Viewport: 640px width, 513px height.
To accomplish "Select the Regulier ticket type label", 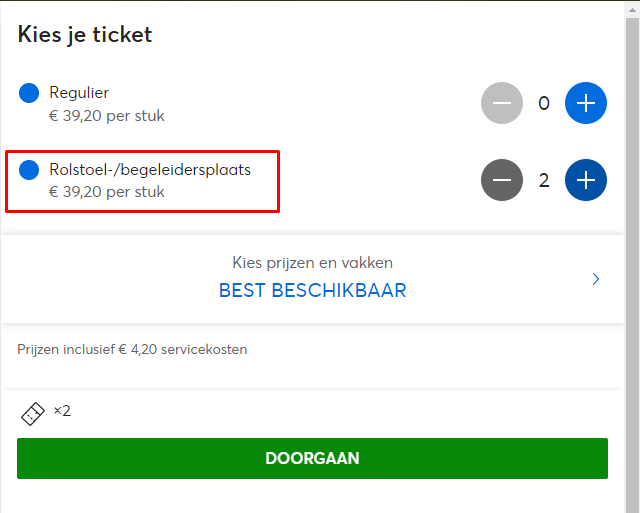I will [79, 93].
